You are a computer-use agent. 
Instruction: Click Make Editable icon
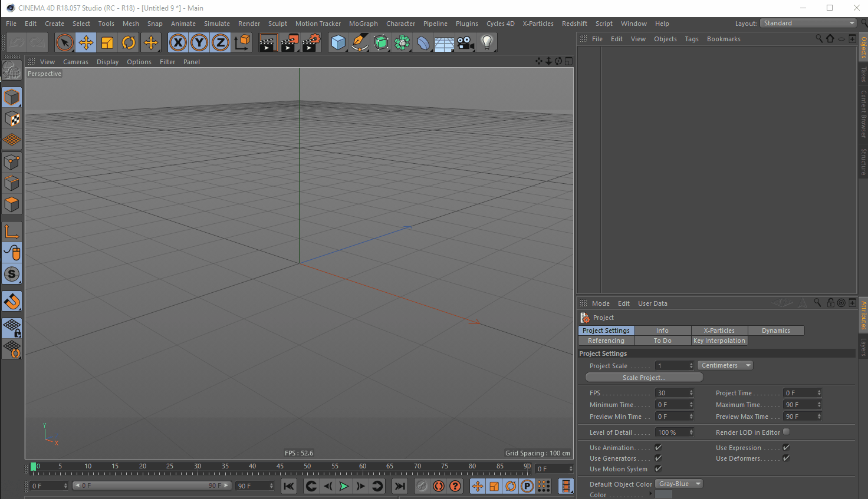12,70
